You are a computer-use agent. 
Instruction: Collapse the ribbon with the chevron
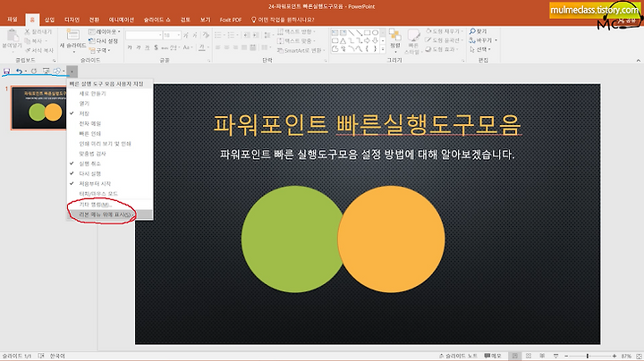tap(639, 60)
